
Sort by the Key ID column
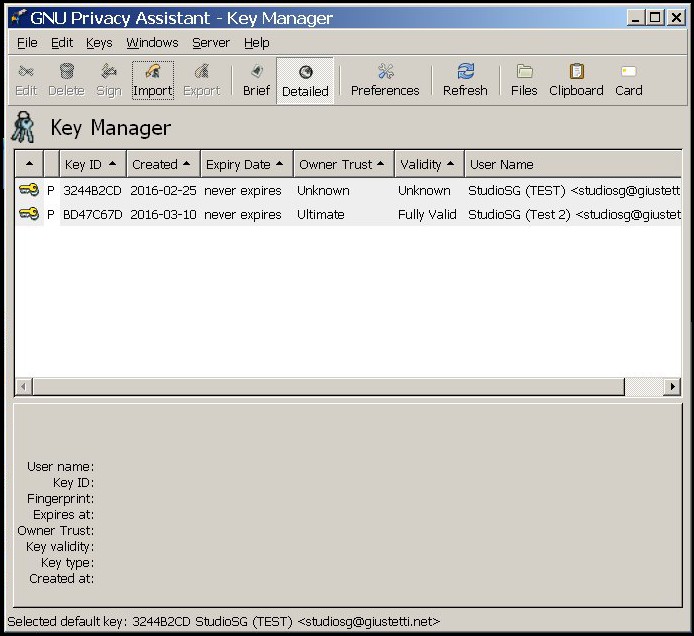tap(93, 164)
